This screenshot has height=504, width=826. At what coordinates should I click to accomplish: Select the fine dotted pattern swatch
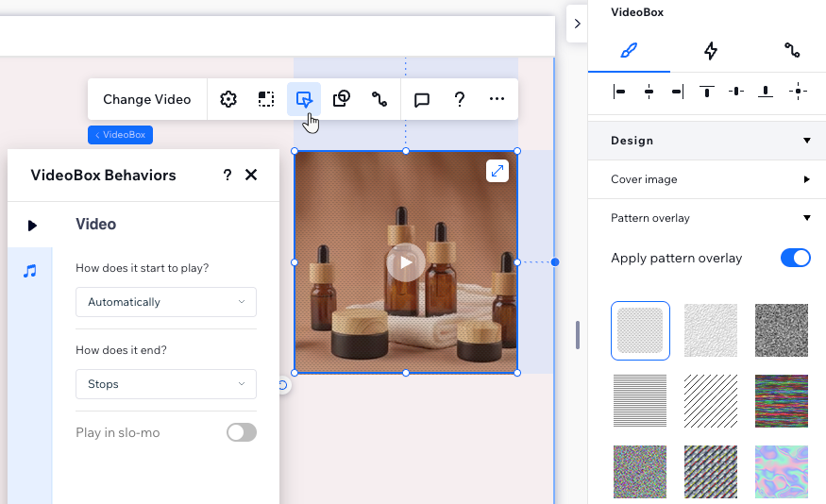point(640,330)
